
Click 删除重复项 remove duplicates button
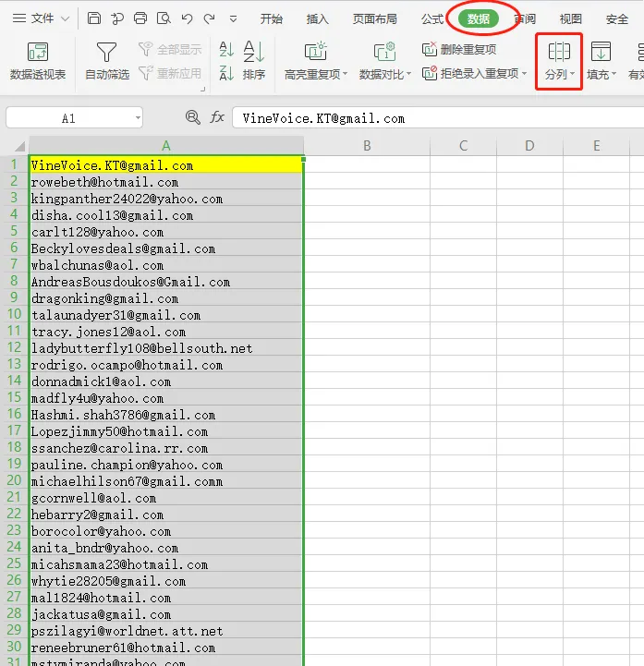point(459,49)
